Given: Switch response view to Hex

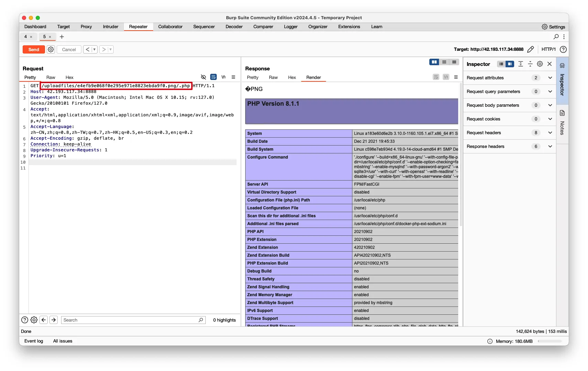Looking at the screenshot, I should (x=292, y=78).
